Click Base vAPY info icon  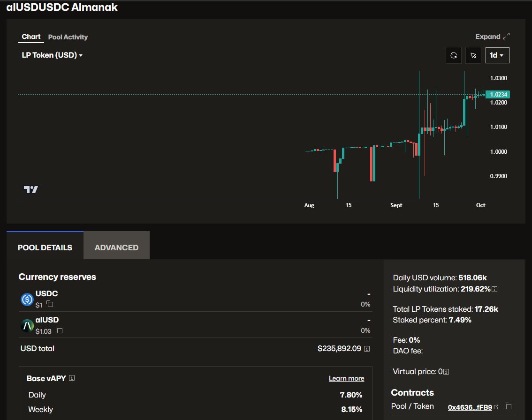coord(72,378)
